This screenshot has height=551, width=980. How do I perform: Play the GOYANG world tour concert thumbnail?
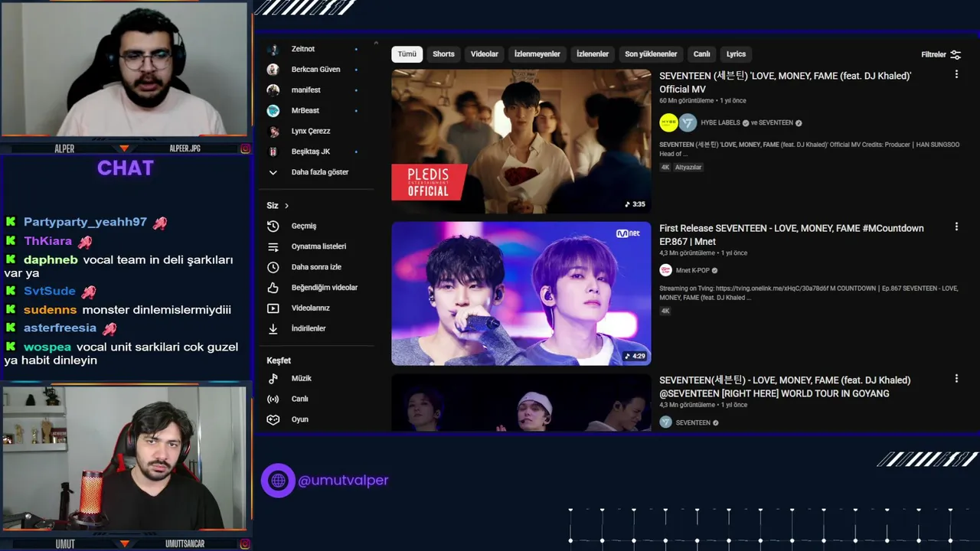(x=521, y=403)
